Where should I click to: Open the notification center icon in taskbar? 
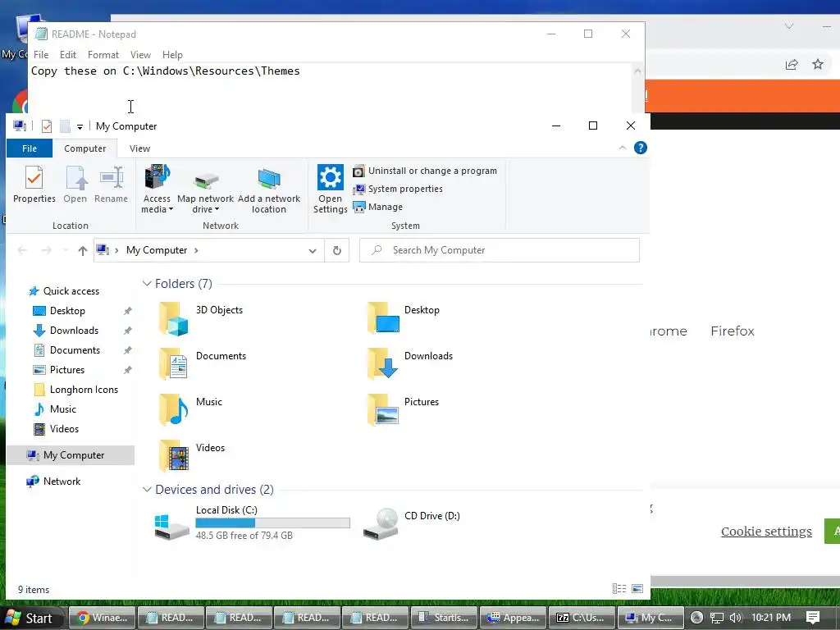pyautogui.click(x=813, y=617)
